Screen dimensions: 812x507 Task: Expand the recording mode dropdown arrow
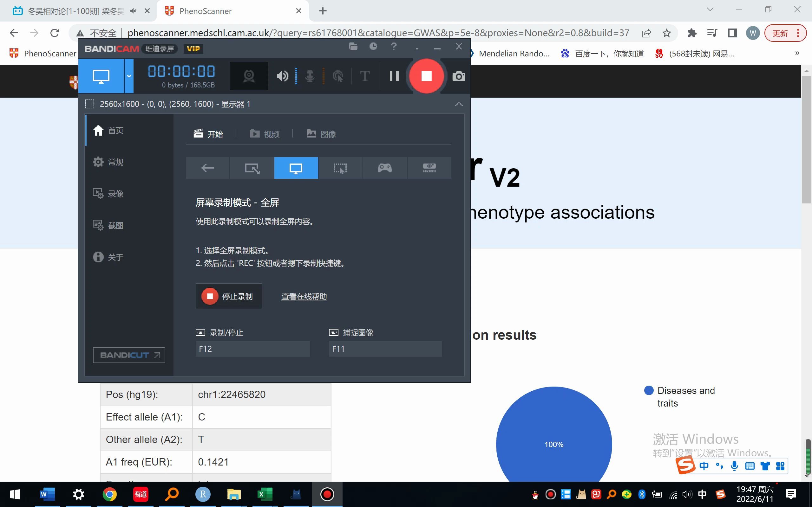129,76
